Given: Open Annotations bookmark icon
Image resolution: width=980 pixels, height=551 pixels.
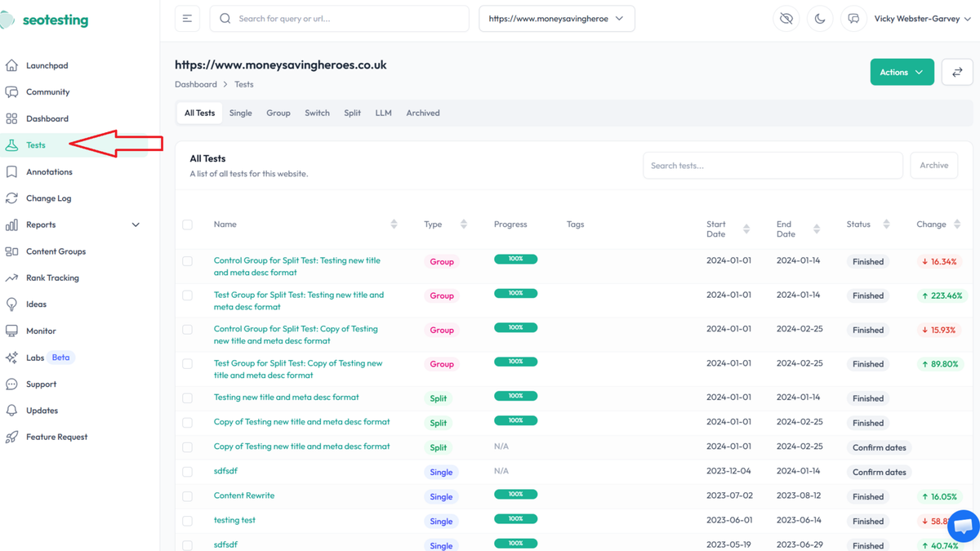Looking at the screenshot, I should (x=11, y=172).
